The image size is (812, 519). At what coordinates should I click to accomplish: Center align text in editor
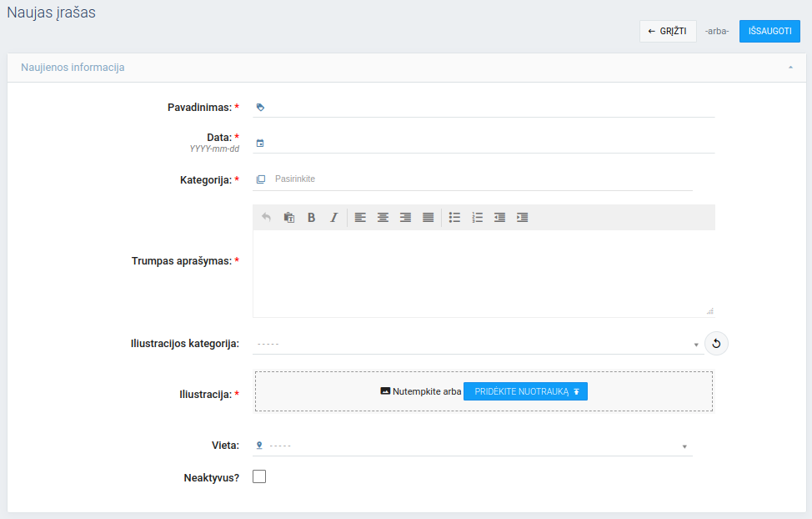pyautogui.click(x=383, y=218)
